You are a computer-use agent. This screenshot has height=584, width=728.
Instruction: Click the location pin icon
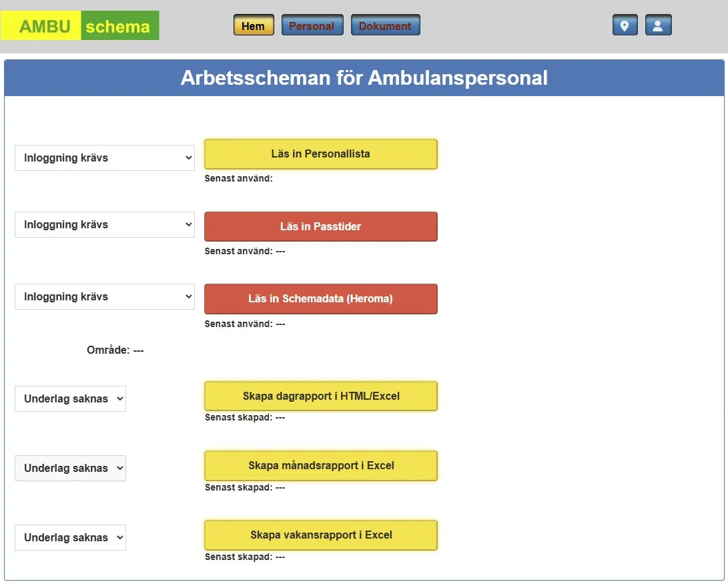[x=625, y=25]
